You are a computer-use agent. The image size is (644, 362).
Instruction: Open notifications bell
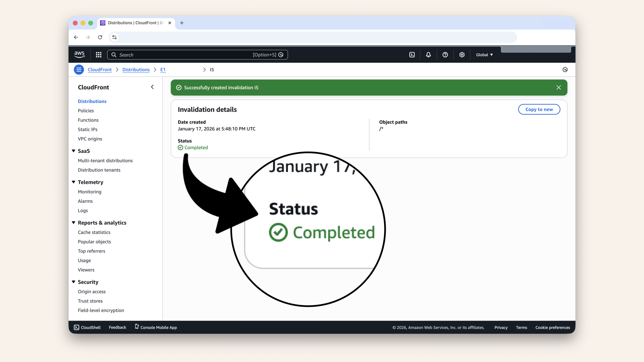pos(428,55)
